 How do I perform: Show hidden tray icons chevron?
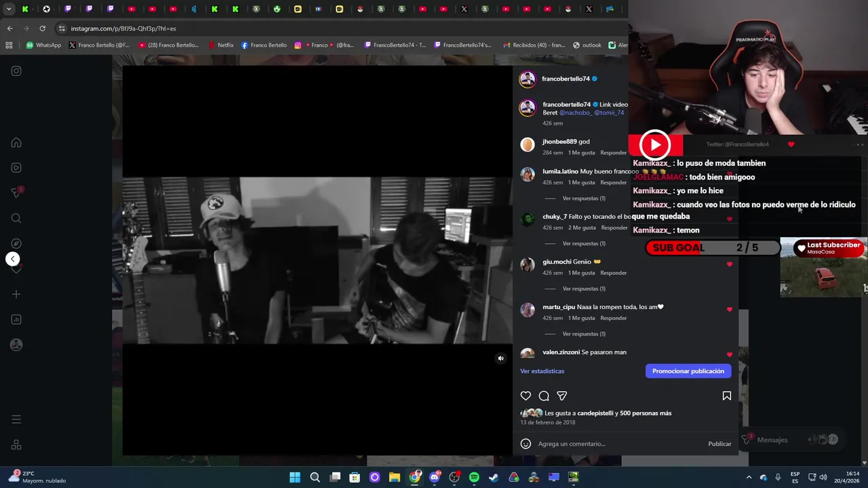point(749,477)
